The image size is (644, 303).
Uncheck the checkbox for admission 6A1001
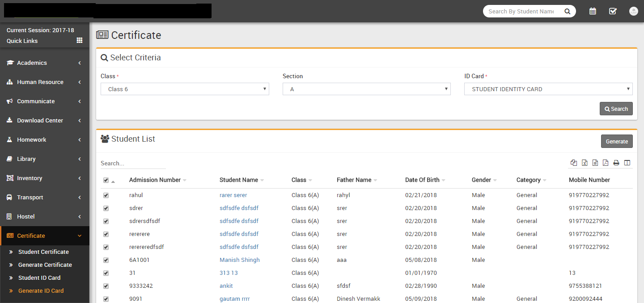click(106, 260)
